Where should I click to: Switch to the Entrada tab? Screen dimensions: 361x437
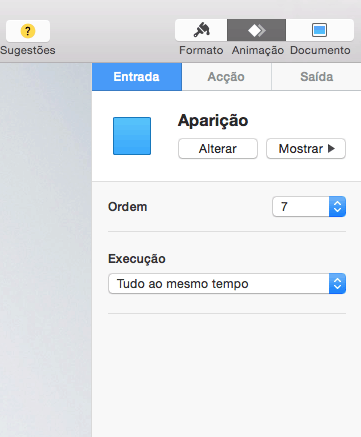point(137,77)
